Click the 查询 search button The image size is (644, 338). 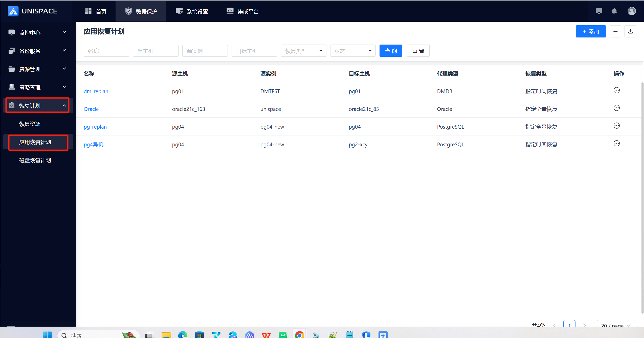[391, 51]
